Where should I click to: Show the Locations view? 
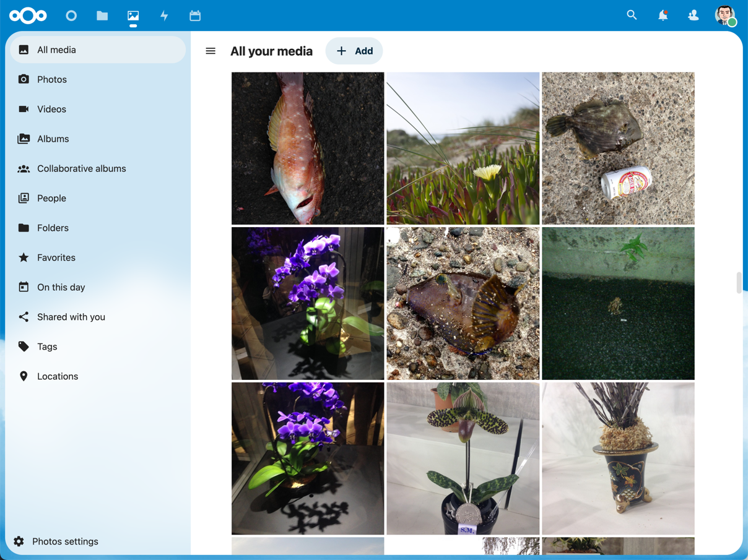pos(58,376)
